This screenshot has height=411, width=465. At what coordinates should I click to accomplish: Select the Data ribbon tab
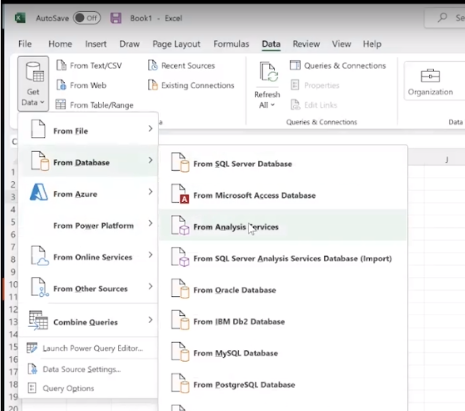point(271,44)
